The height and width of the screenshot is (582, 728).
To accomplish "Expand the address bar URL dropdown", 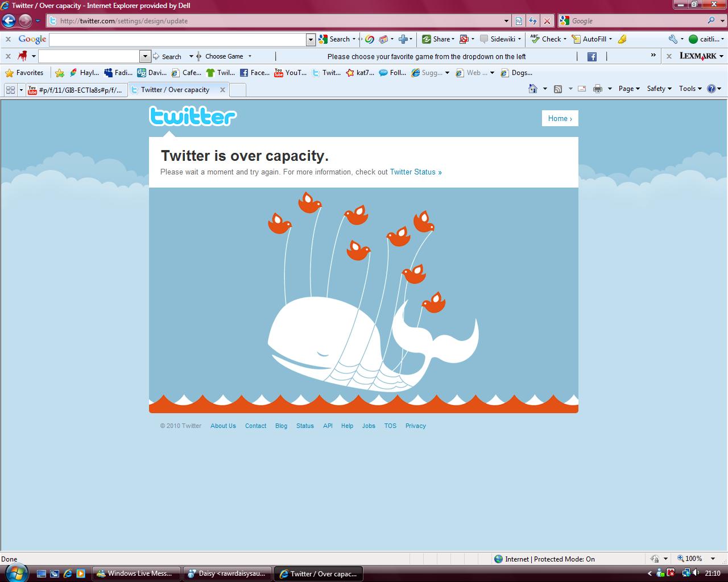I will click(507, 21).
